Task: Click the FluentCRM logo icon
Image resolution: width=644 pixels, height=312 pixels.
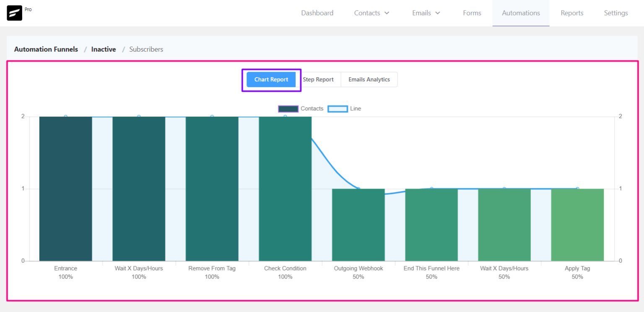Action: coord(14,13)
